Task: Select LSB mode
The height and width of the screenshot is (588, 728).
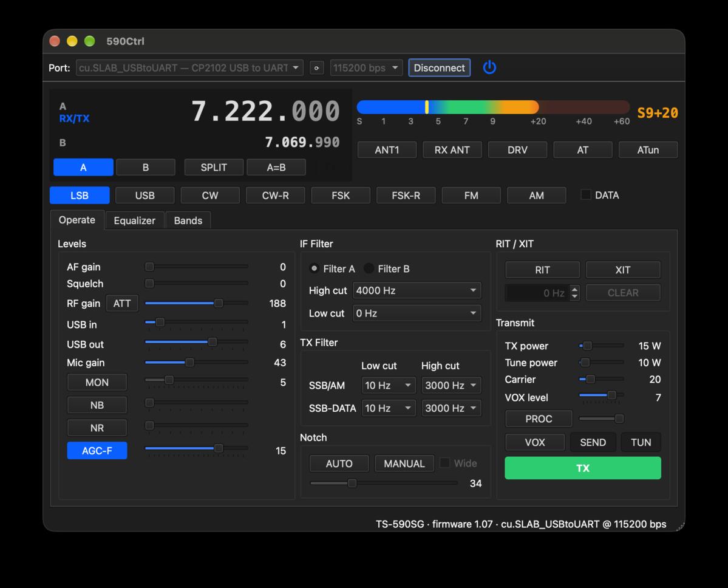Action: tap(80, 196)
